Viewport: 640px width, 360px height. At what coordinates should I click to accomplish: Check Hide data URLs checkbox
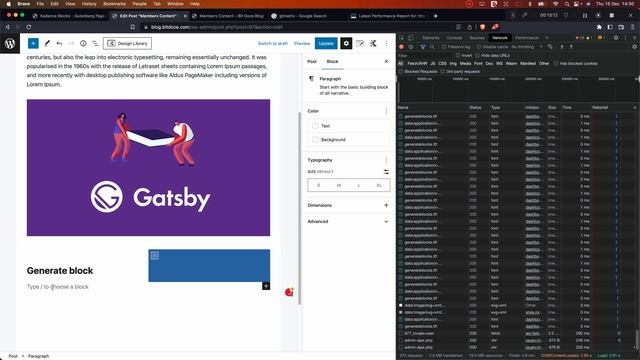(477, 55)
